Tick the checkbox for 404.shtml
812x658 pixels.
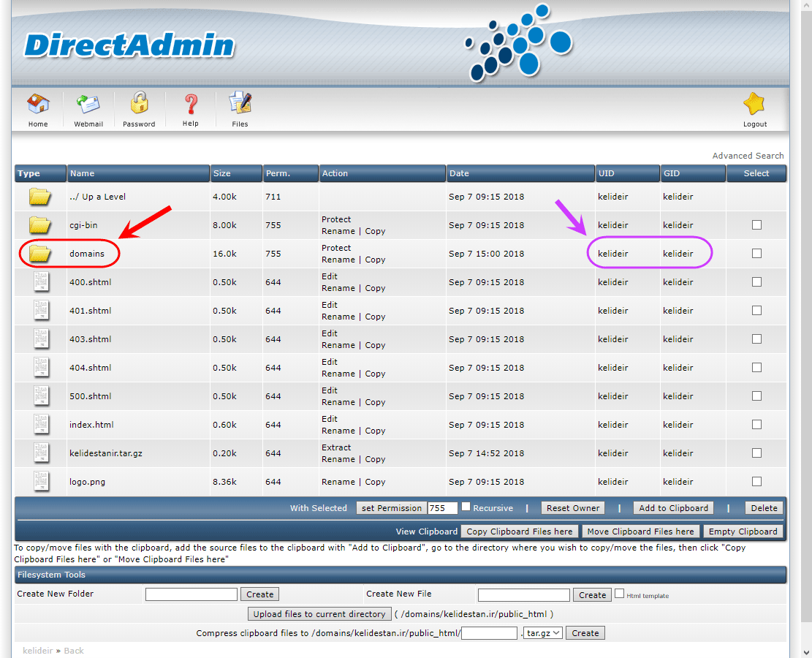point(756,367)
